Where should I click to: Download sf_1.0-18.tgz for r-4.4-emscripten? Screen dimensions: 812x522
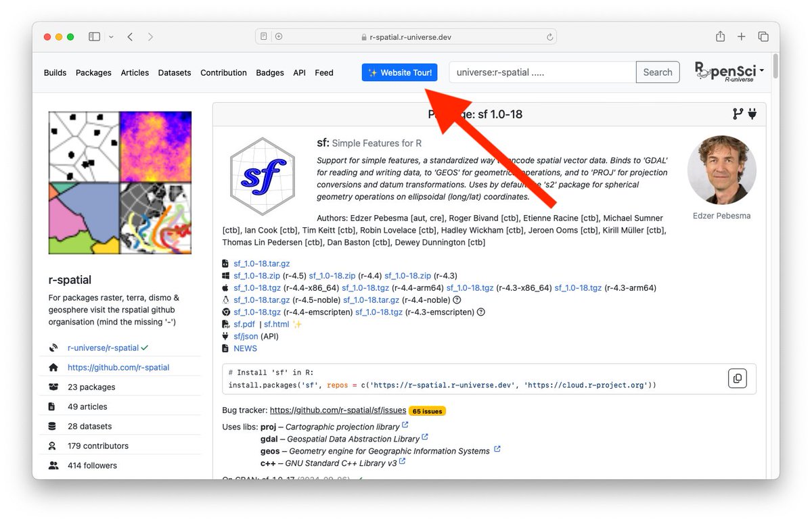[257, 312]
